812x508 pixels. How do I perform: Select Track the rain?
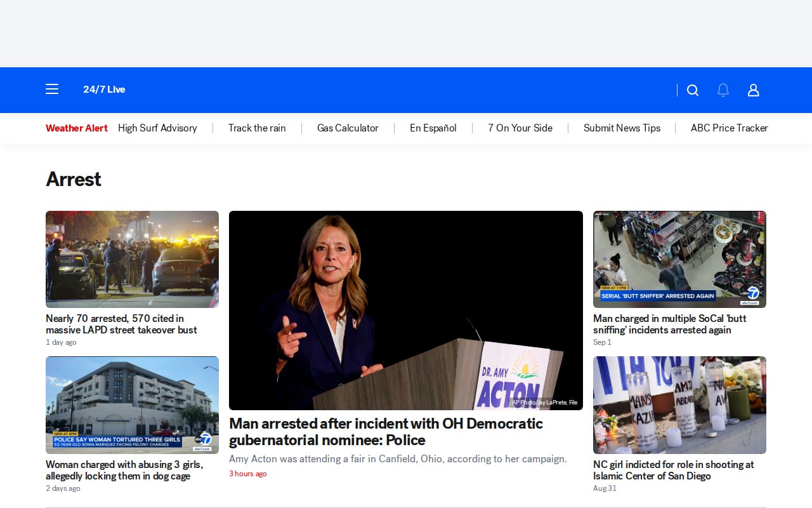pos(257,128)
